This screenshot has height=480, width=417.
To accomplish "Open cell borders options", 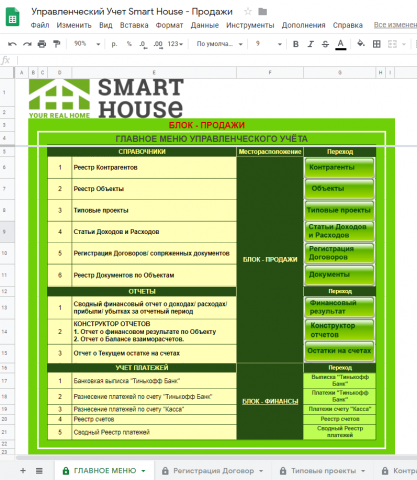I will tap(377, 44).
